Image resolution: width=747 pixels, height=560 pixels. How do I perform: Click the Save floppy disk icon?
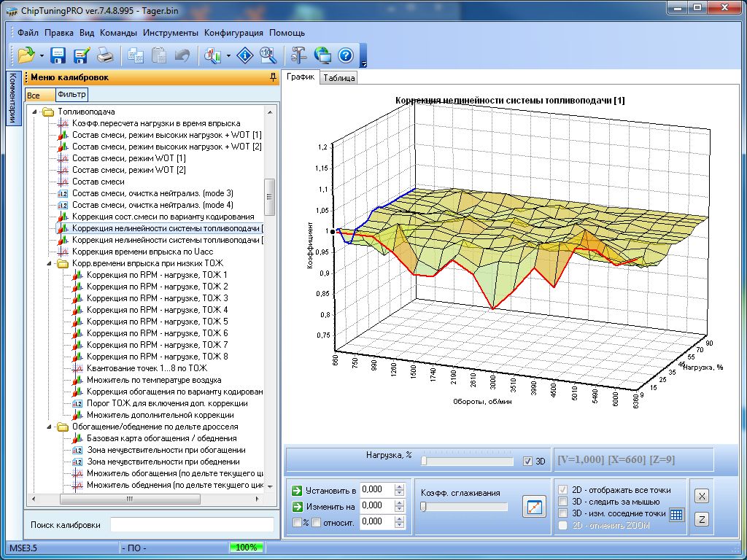58,55
